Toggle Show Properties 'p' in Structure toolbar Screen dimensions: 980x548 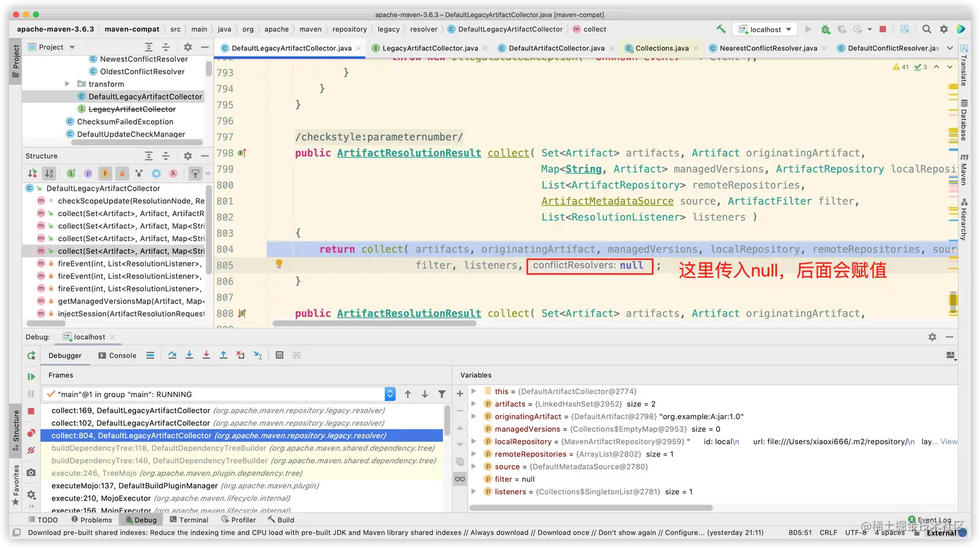[88, 173]
